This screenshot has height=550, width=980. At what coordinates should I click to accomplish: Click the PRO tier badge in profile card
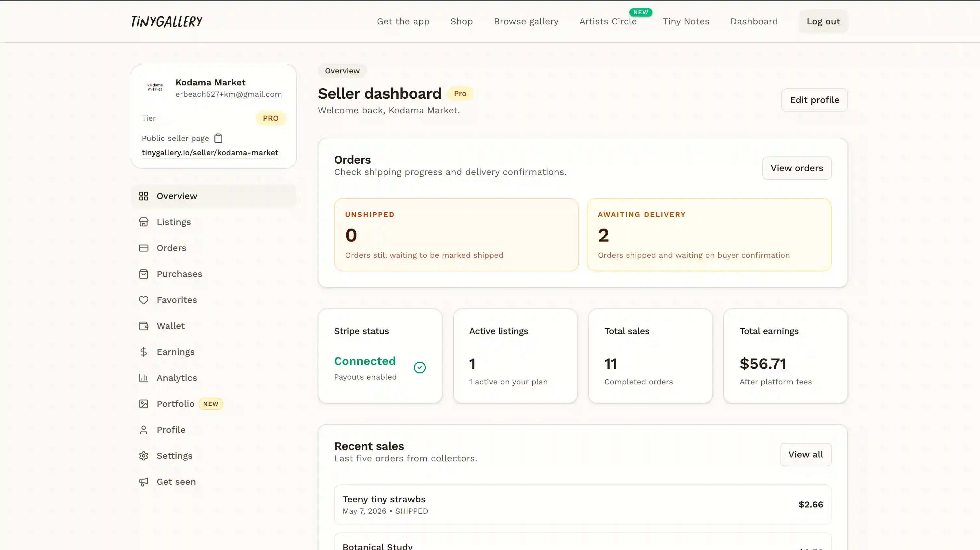point(270,118)
